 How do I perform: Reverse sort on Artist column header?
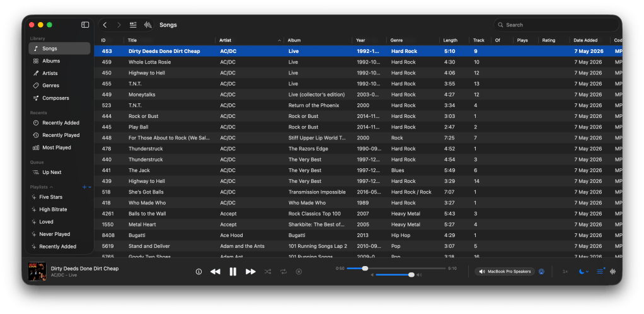pos(250,40)
